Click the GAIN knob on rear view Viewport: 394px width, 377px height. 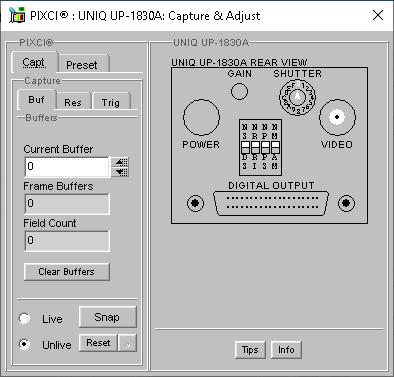pyautogui.click(x=239, y=91)
